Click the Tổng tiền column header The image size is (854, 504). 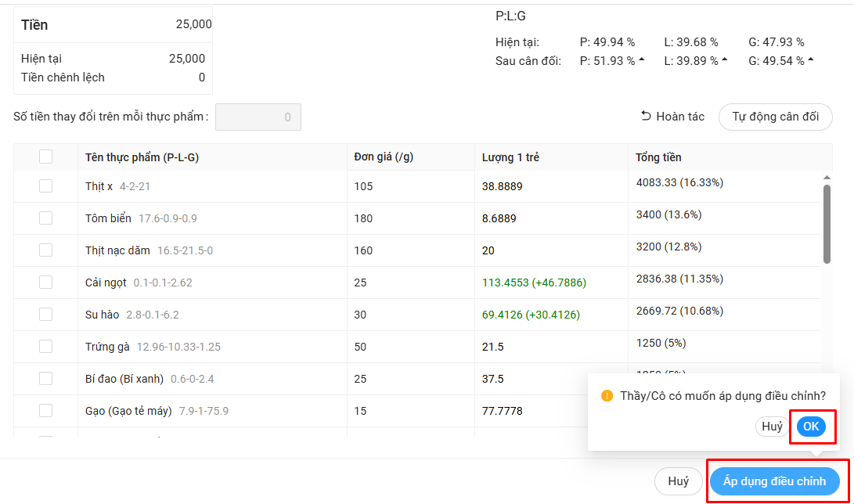point(658,157)
